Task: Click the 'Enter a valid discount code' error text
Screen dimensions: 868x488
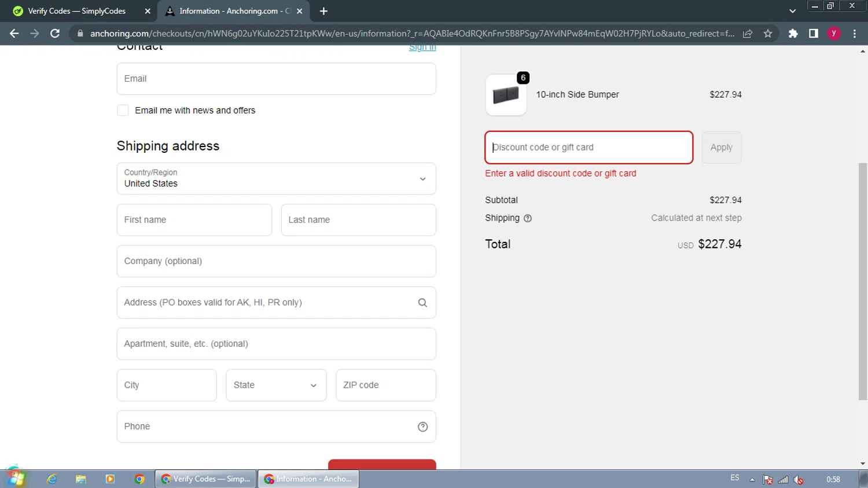Action: [561, 174]
